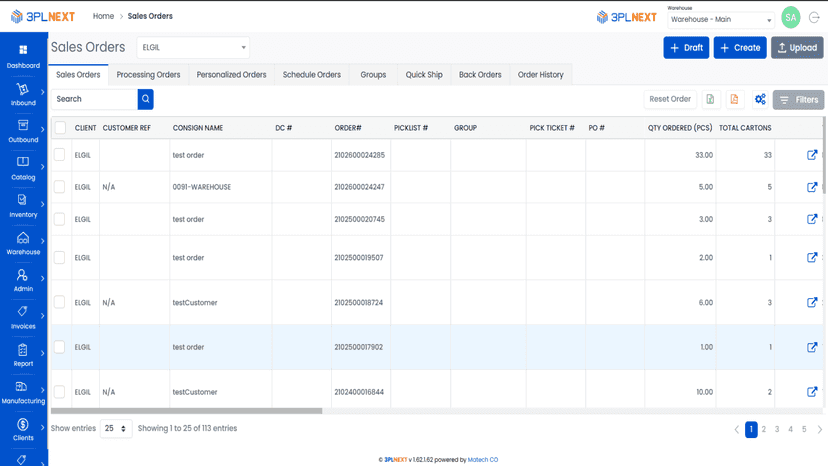The height and width of the screenshot is (466, 828).
Task: Open order 2102500020745 external link icon
Action: (812, 219)
